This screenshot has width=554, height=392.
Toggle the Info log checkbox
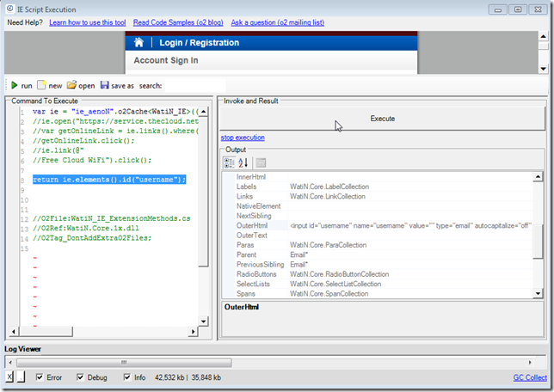point(126,377)
